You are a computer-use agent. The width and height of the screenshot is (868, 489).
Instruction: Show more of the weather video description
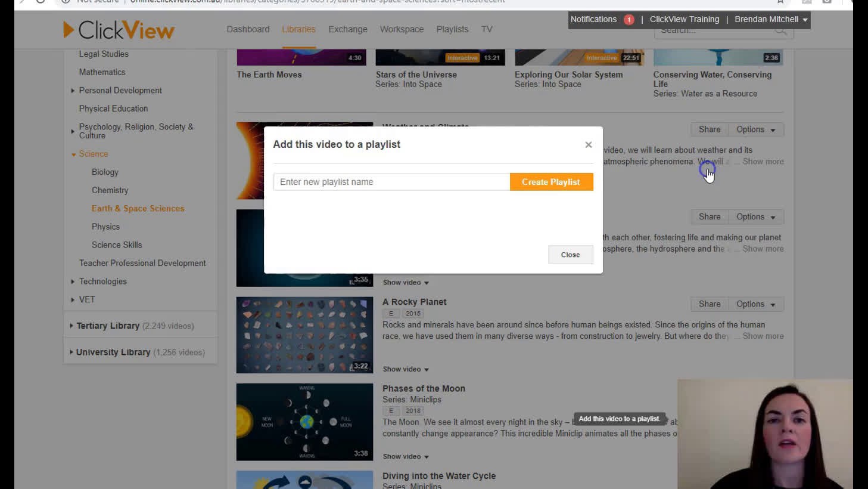click(x=763, y=162)
